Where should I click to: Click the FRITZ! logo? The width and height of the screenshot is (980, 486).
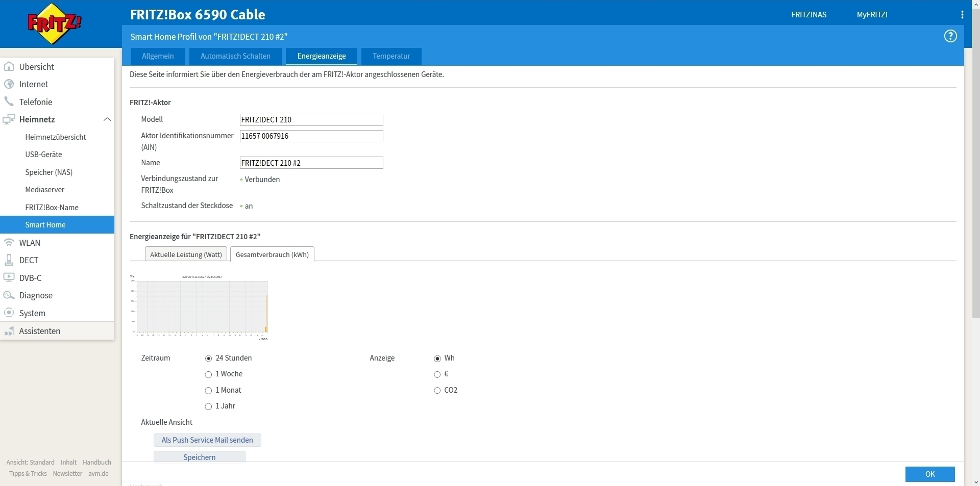(x=54, y=23)
